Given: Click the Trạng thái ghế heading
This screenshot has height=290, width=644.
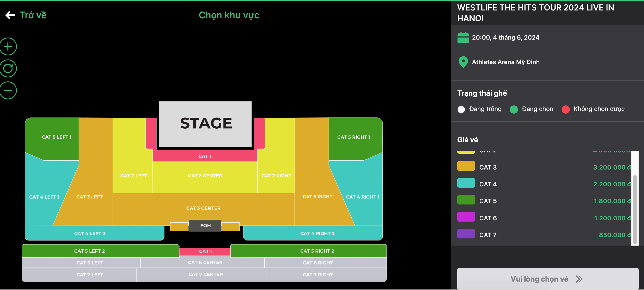Looking at the screenshot, I should point(482,93).
